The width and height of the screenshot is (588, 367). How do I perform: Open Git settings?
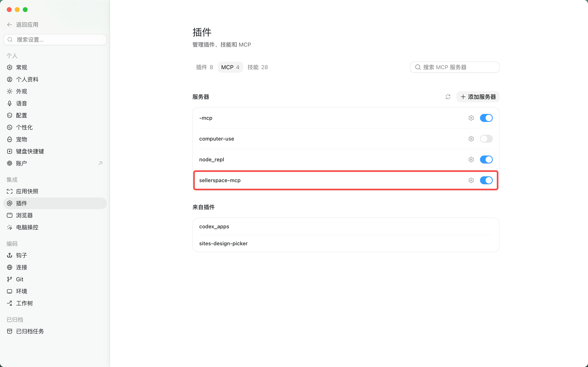point(55,279)
